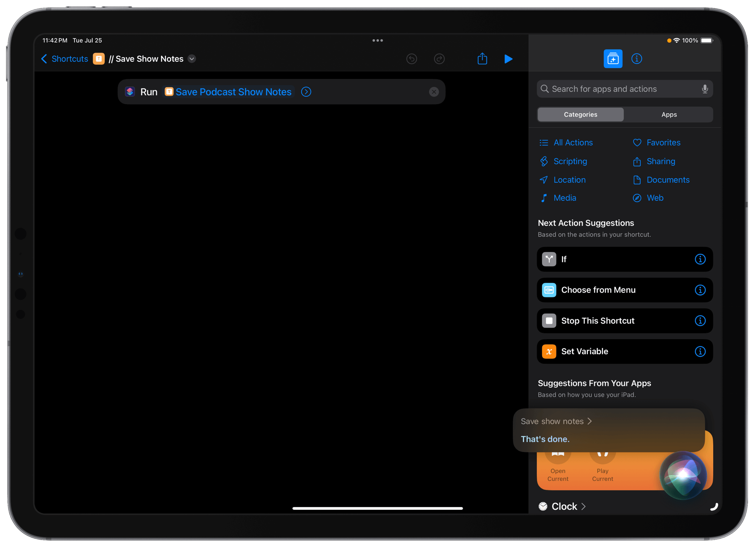Viewport: 756px width, 548px height.
Task: Remove the Run Shortcut action
Action: (x=434, y=92)
